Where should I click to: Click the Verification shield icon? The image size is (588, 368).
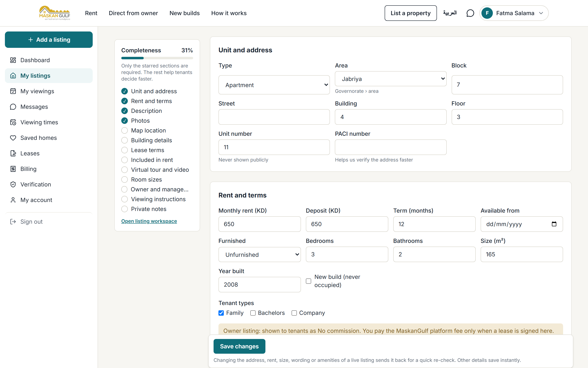13,184
